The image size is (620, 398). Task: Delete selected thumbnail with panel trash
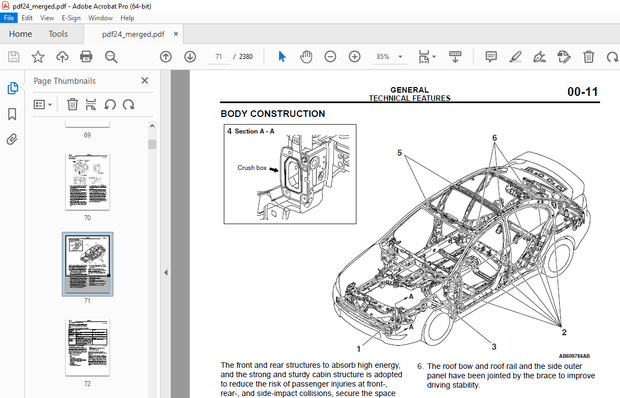coord(72,104)
